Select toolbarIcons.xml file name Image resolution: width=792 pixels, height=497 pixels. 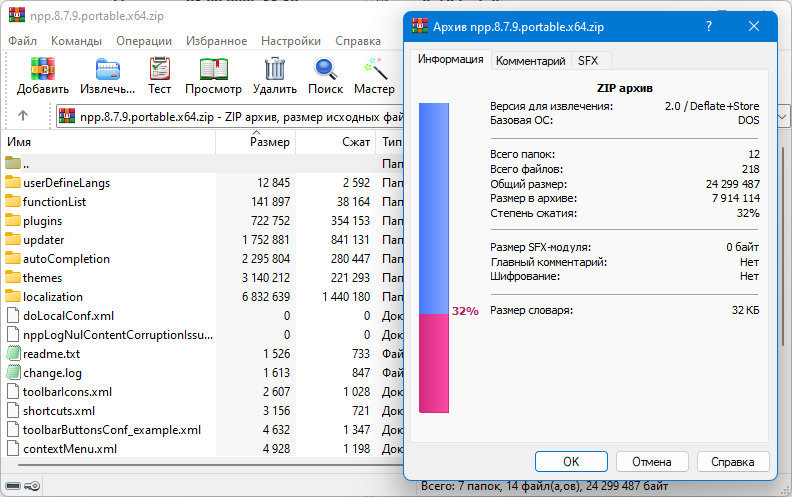pos(67,392)
